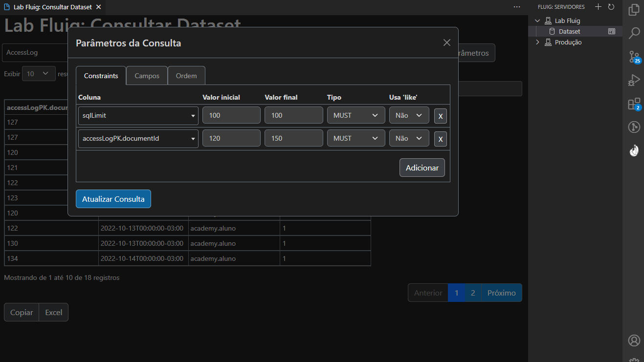Close the Consultar Dataset editor tab
The image size is (644, 362).
coord(98,7)
